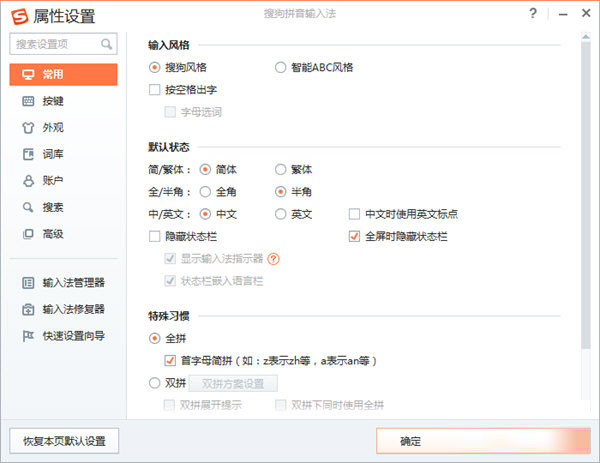Enable the 按空格出字 checkbox
The width and height of the screenshot is (600, 463).
pos(155,90)
